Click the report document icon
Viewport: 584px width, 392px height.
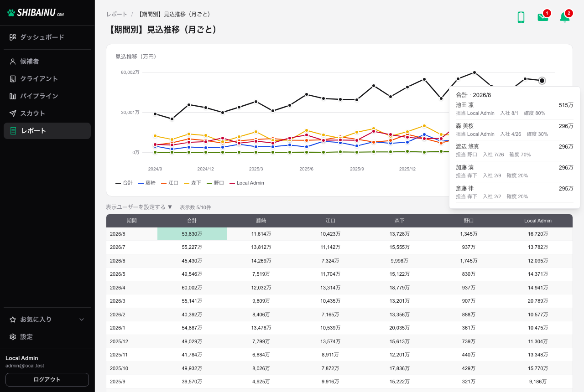(x=14, y=131)
